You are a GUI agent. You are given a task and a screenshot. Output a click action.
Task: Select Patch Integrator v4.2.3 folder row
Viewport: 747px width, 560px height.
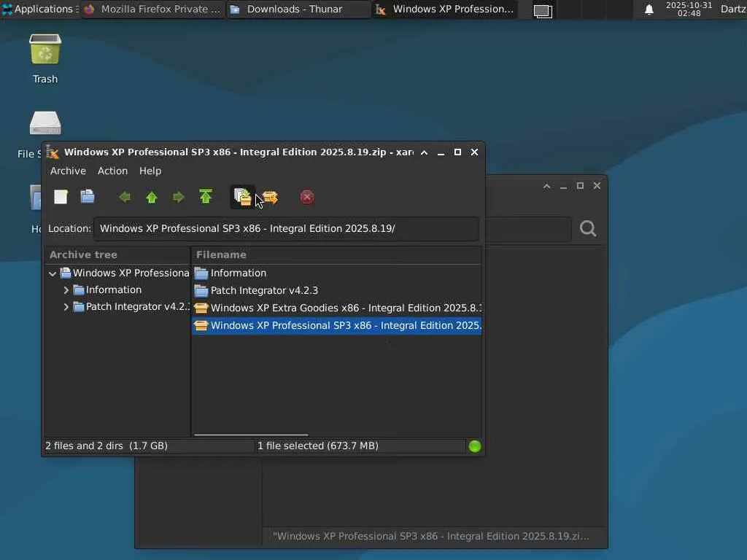(336, 290)
